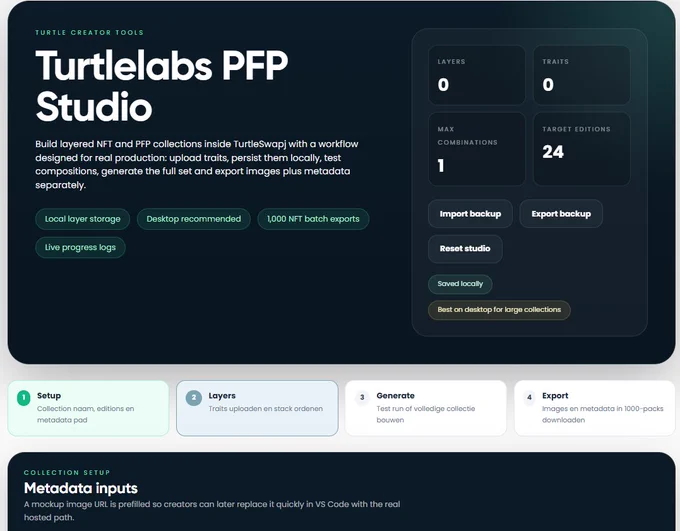Open the Setup step tab

click(x=88, y=408)
